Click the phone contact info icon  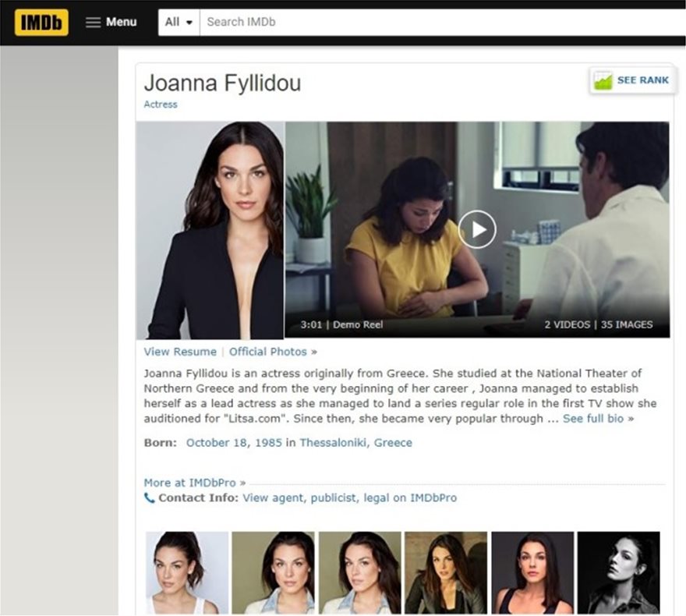coord(149,498)
